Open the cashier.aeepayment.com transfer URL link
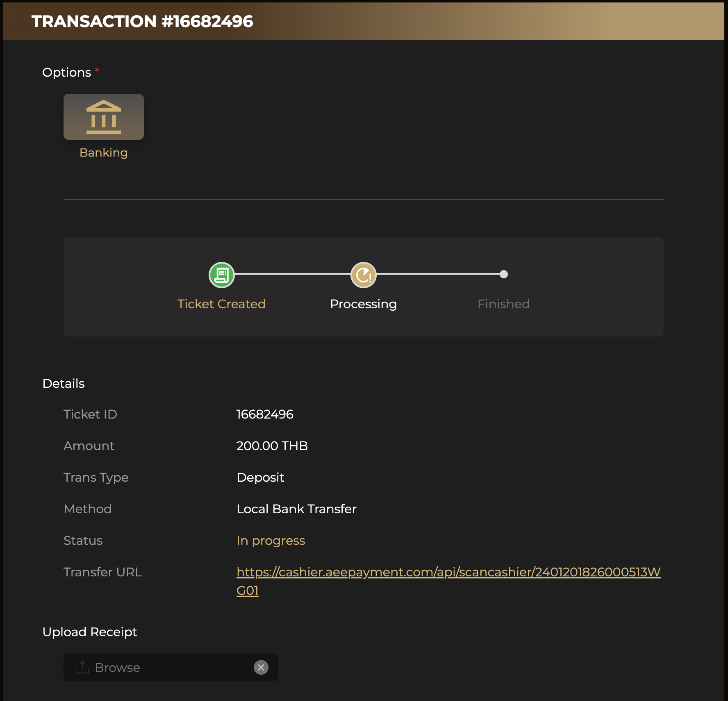 pos(448,572)
